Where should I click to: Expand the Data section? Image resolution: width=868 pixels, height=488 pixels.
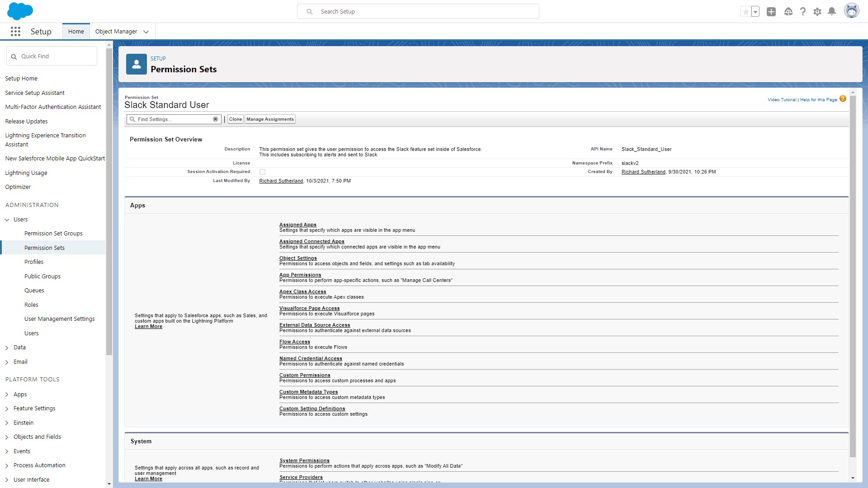point(7,348)
